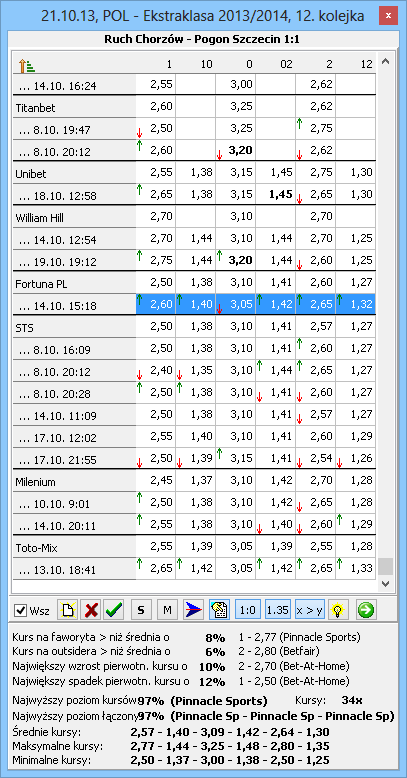Click the blue-red arrow plane icon
This screenshot has width=407, height=778.
[x=194, y=609]
